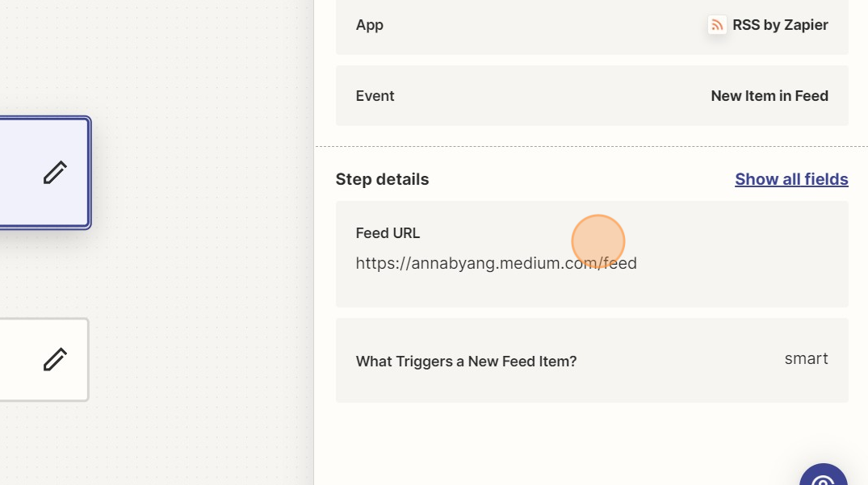Click the 'New Item in Feed' event name
This screenshot has width=868, height=485.
(x=769, y=96)
